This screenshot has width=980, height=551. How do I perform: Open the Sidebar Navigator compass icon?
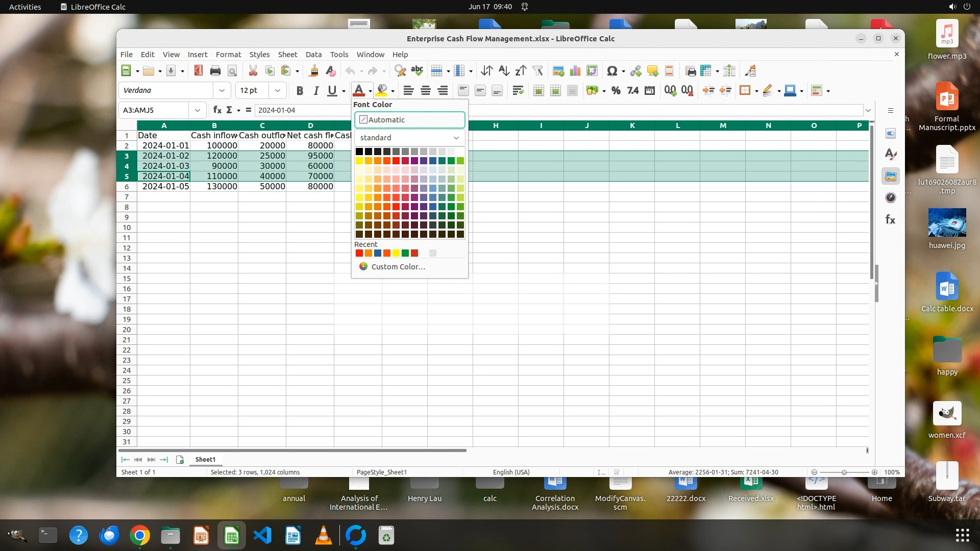tap(891, 198)
